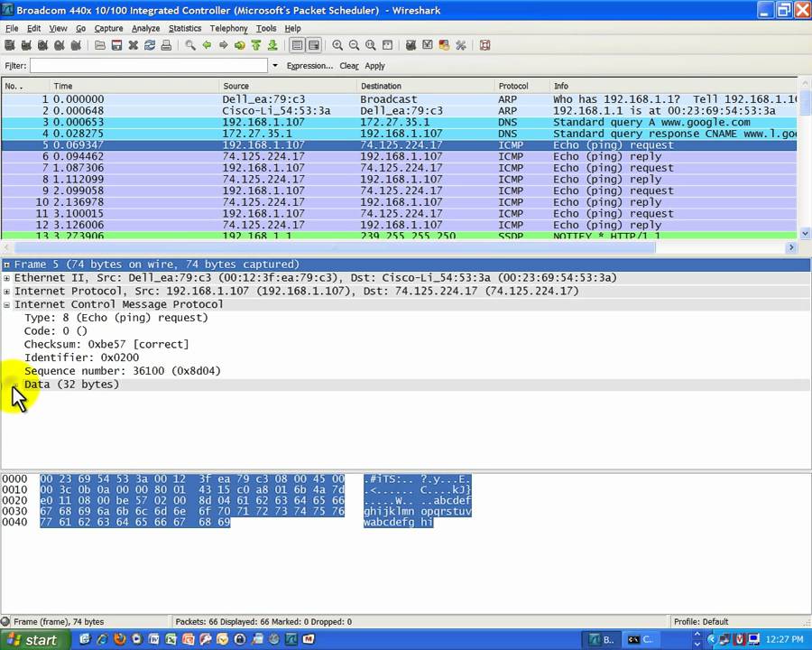
Task: Jump to last packet icon
Action: pyautogui.click(x=272, y=46)
